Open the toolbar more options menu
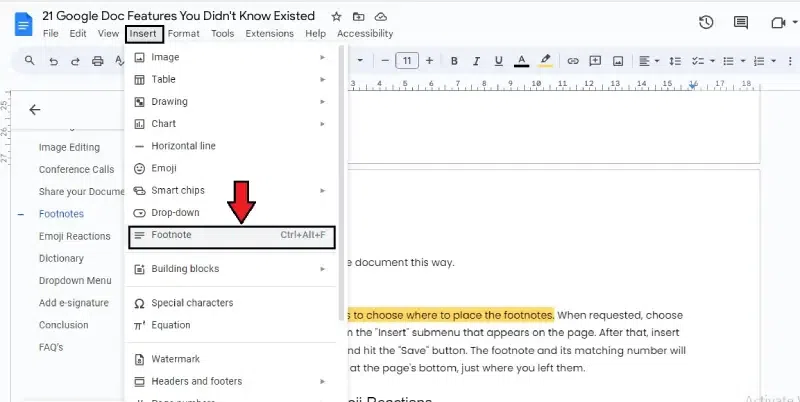Screen dimensions: 800x402 point(790,61)
